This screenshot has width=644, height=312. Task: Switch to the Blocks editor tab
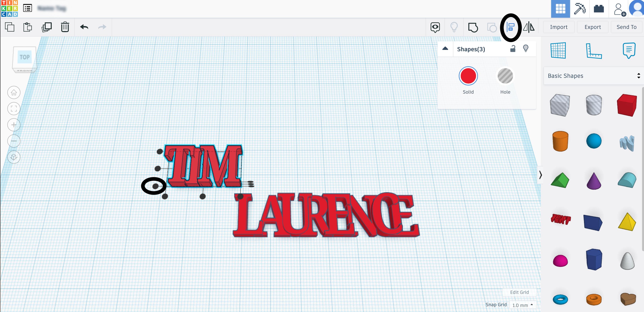[x=579, y=9]
